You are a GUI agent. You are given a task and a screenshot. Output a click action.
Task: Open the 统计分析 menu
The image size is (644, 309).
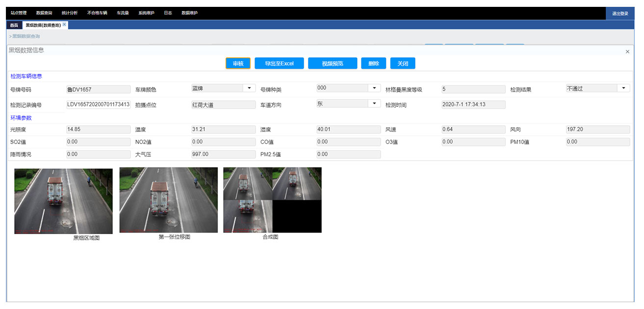[x=70, y=13]
